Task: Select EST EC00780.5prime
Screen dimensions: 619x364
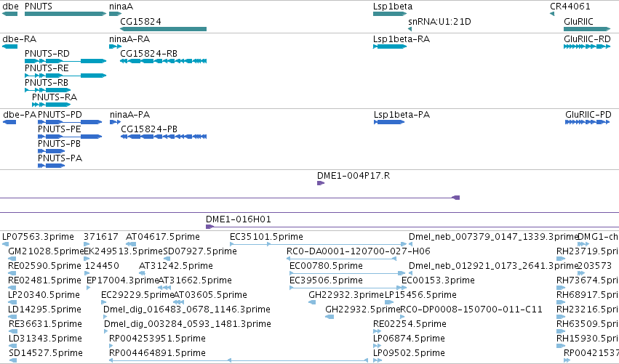Action: 326,266
